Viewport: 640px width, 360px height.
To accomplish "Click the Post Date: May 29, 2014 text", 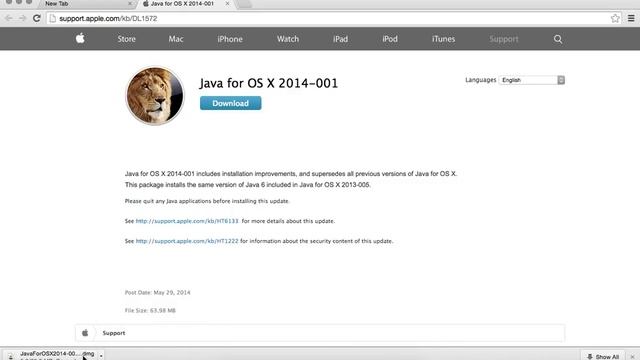I will tap(158, 292).
